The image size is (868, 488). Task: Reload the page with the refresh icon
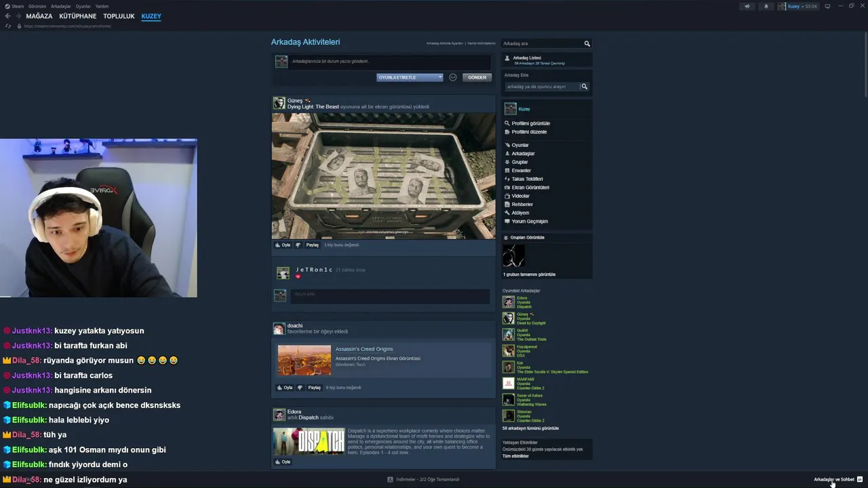tap(8, 26)
